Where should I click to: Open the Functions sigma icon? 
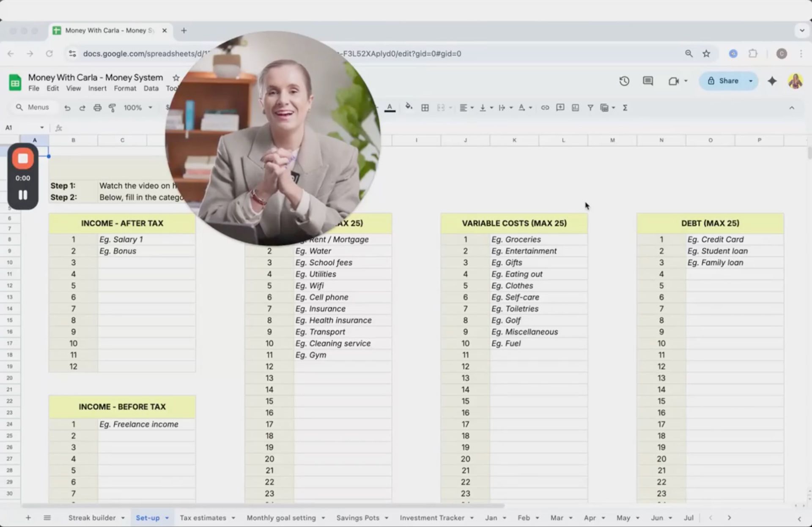tap(625, 108)
